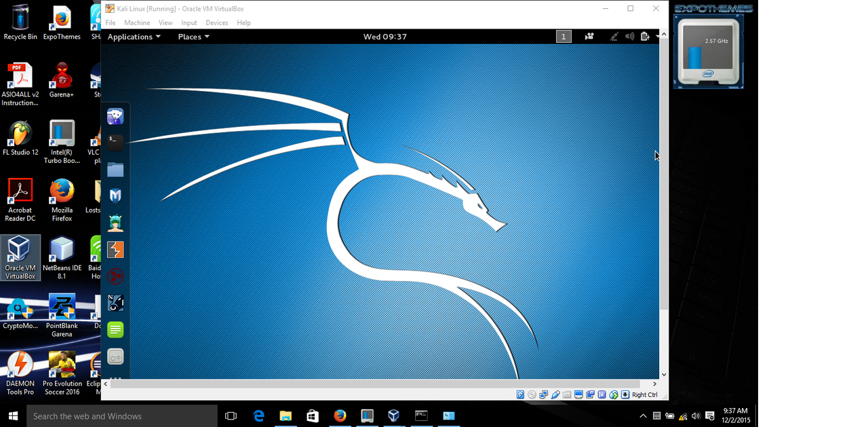The image size is (868, 427).
Task: Click the hard disk activity indicator
Action: point(520,394)
